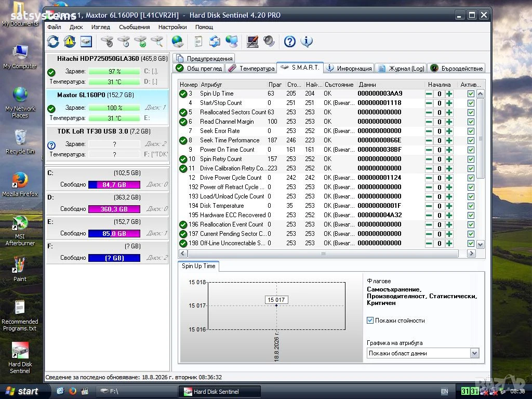The height and width of the screenshot is (399, 532).
Task: Click the refresh disks toolbar icon
Action: [x=54, y=42]
